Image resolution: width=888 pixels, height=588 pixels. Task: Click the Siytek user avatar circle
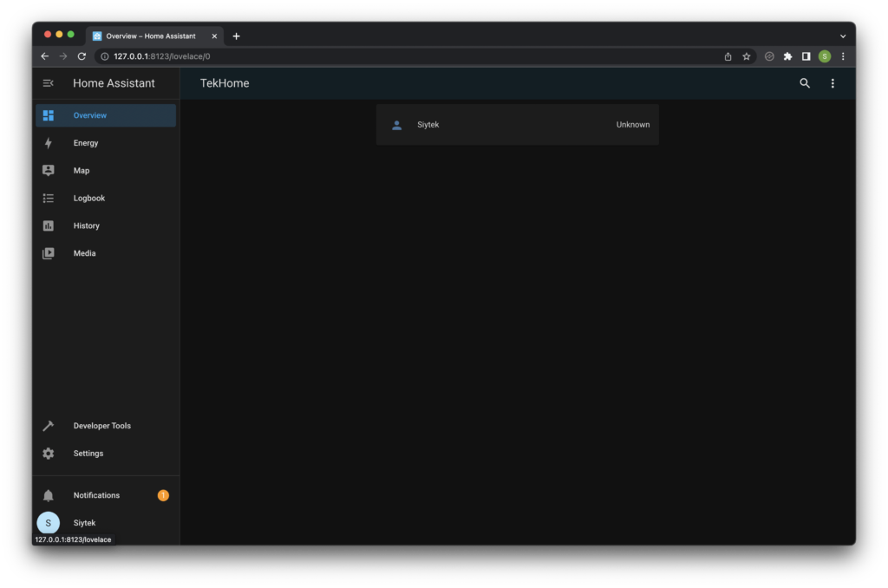click(x=49, y=523)
